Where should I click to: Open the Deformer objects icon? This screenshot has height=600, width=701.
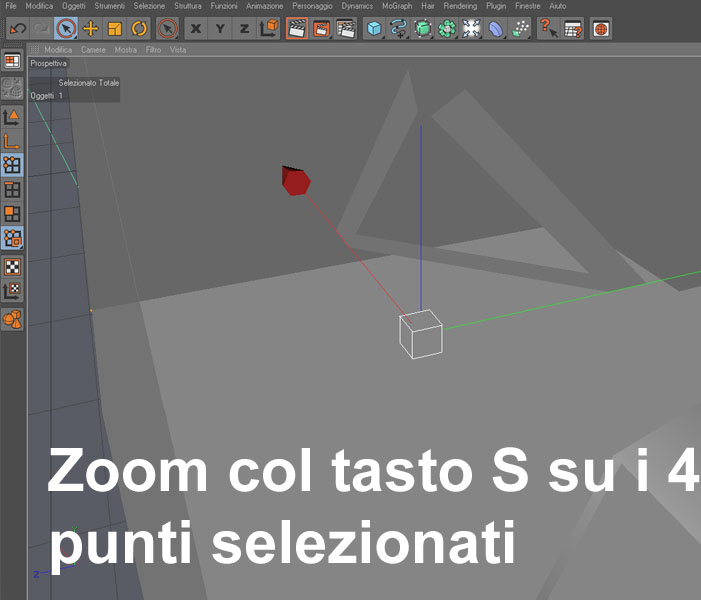(x=495, y=29)
